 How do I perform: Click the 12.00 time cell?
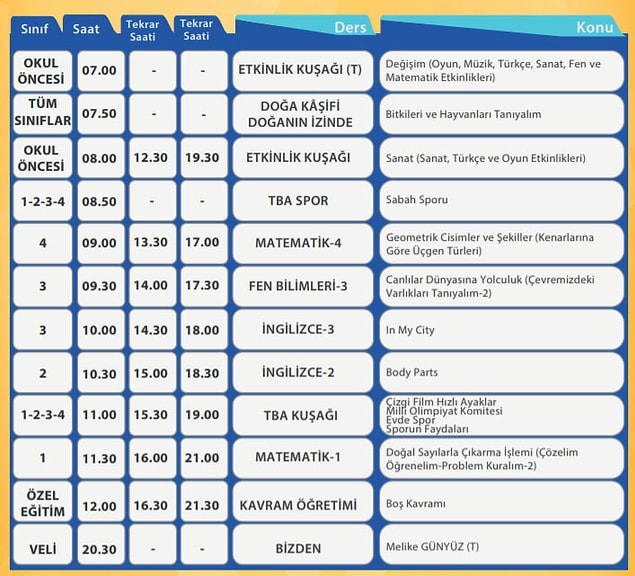101,501
